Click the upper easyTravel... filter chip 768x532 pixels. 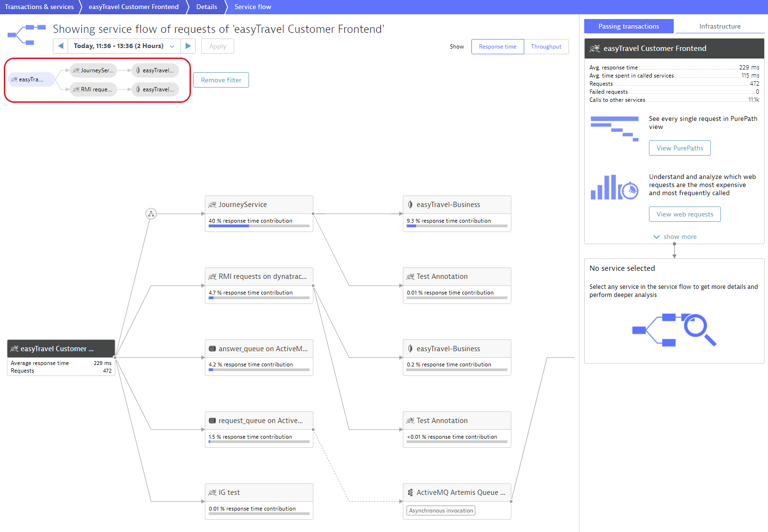[x=155, y=70]
